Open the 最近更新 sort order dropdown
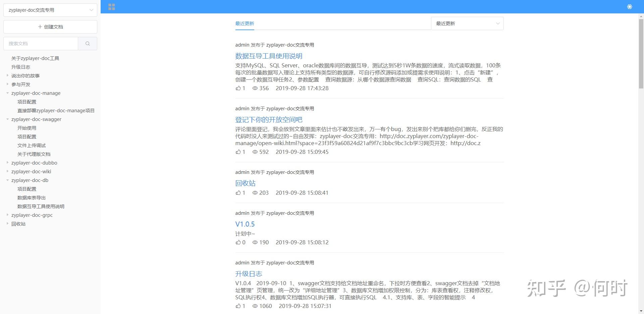This screenshot has width=644, height=314. click(x=467, y=23)
